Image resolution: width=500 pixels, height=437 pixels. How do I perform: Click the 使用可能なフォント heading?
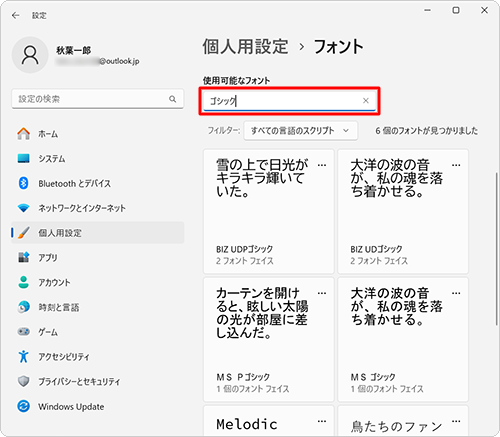[236, 80]
